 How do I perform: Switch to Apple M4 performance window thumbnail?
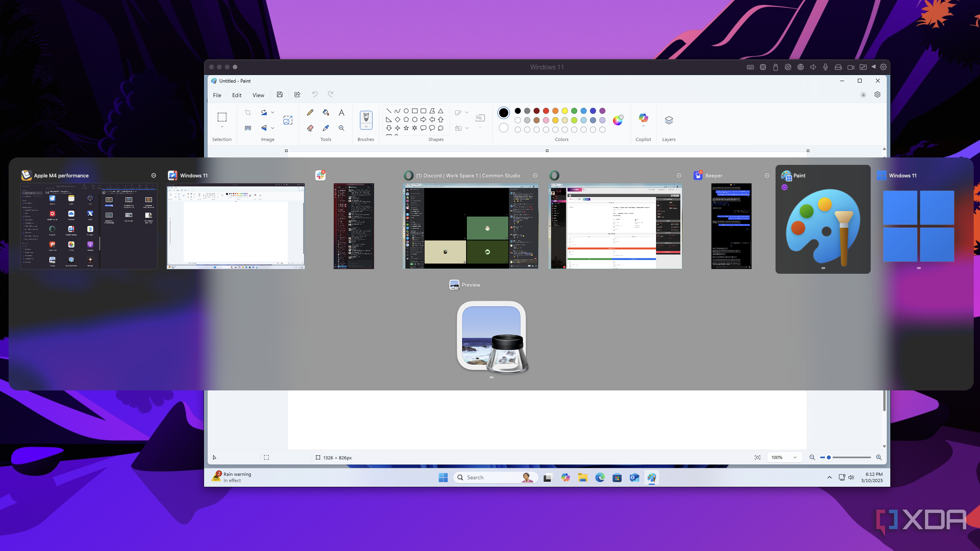(x=89, y=226)
